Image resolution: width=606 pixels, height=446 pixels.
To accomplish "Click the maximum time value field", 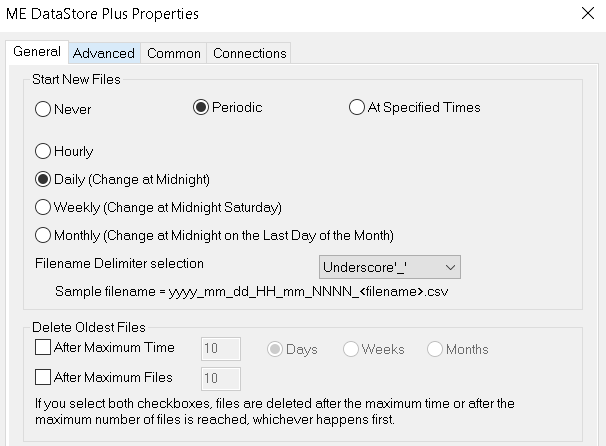I will (221, 349).
